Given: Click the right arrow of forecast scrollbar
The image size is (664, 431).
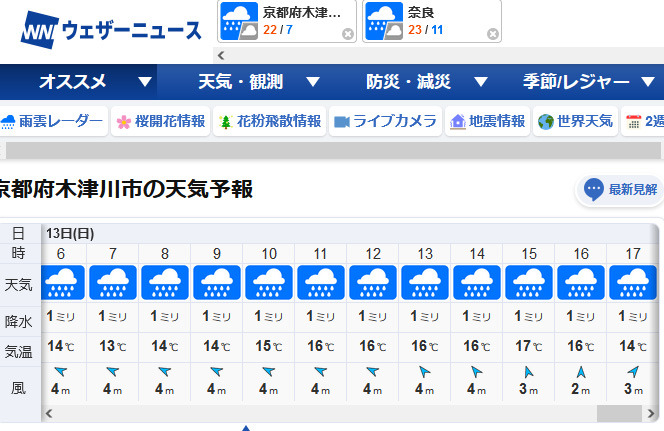Looking at the screenshot, I should click(651, 413).
